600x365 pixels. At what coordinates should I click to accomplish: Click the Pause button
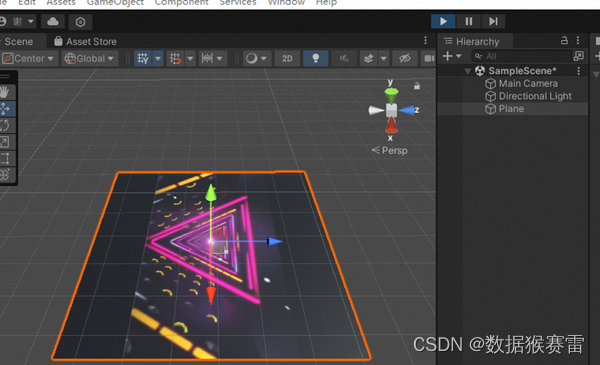468,21
